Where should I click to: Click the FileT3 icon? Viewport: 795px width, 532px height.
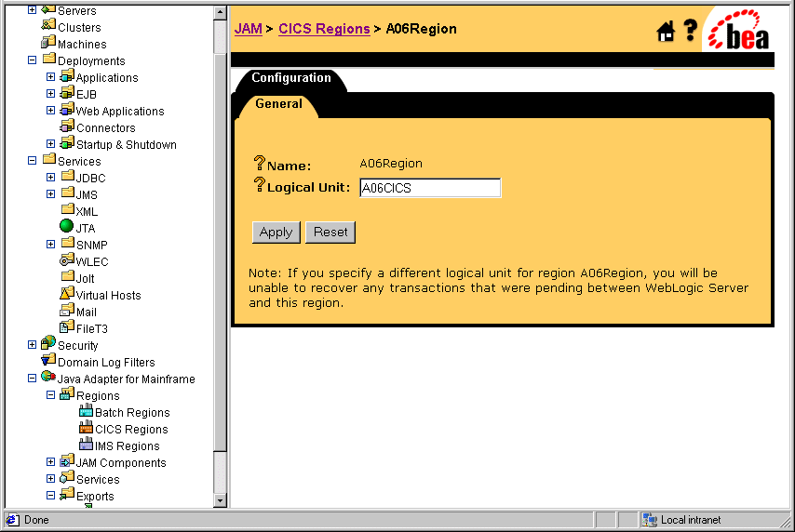point(67,326)
